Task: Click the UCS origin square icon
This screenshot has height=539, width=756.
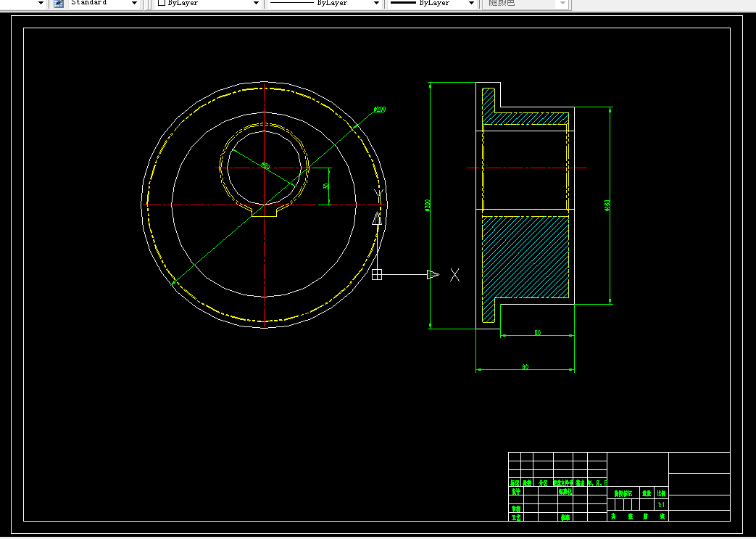Action: coord(377,274)
